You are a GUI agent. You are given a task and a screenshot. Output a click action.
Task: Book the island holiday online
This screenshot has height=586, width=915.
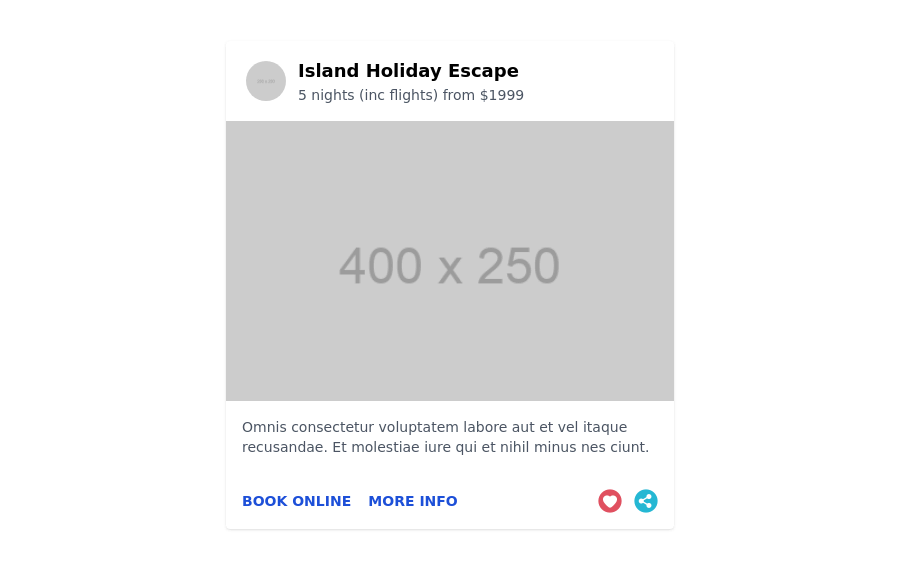pos(296,501)
